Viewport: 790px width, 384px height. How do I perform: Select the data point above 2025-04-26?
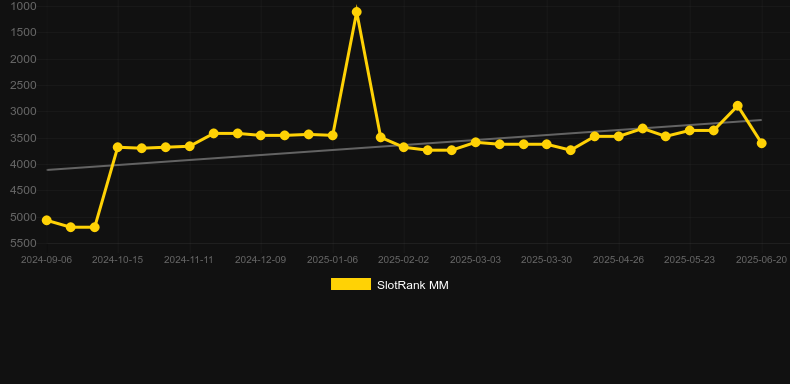click(619, 136)
